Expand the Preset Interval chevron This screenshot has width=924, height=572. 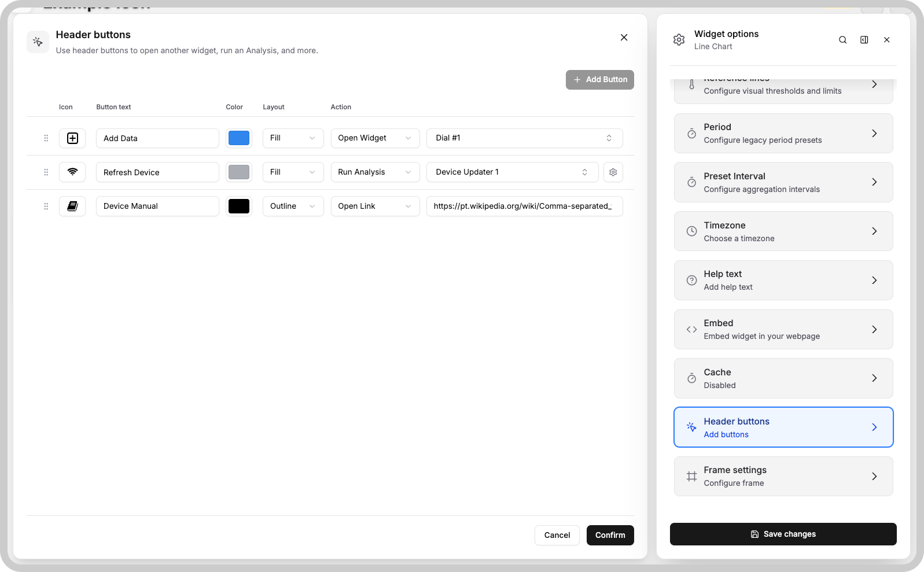[874, 182]
